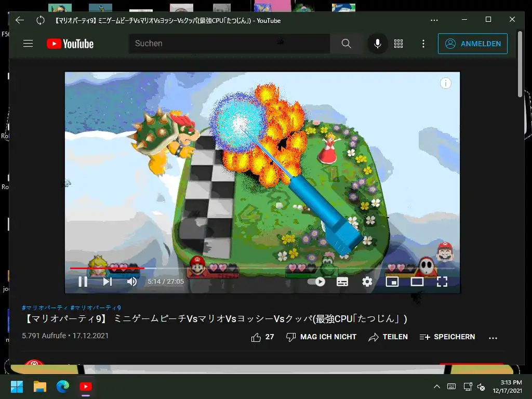Reload the page with refresh icon
Image resolution: width=532 pixels, height=399 pixels.
click(x=41, y=20)
